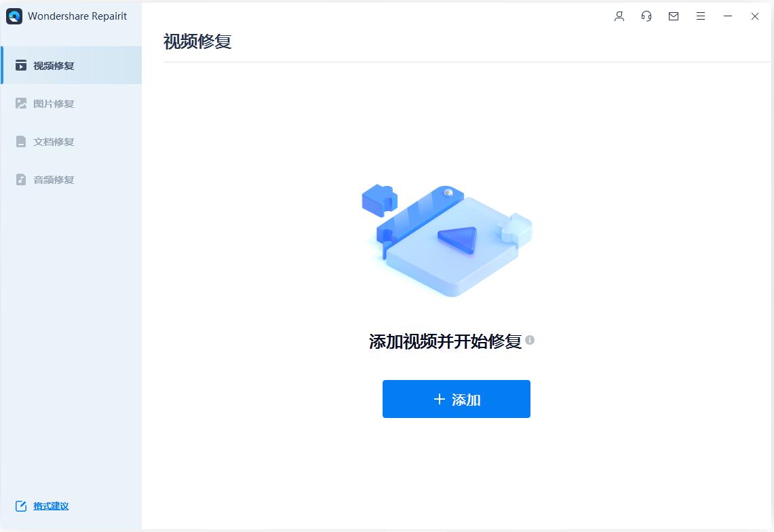Click the 添加视频并开始修复 heading text
The width and height of the screenshot is (774, 532).
click(445, 341)
